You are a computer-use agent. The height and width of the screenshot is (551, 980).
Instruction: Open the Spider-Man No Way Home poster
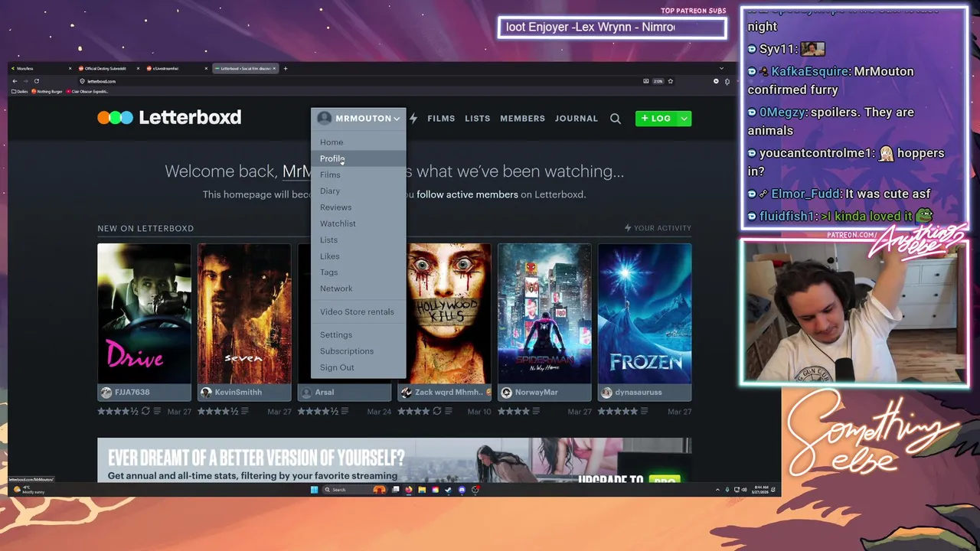coord(544,314)
